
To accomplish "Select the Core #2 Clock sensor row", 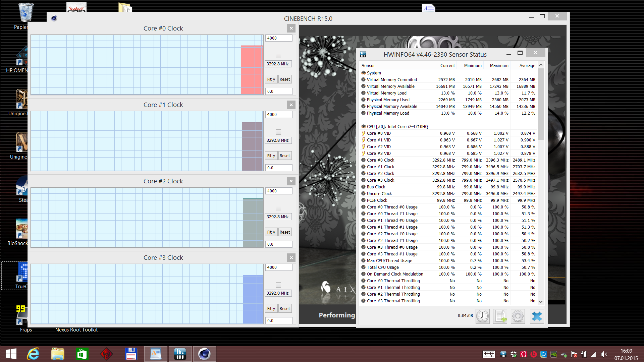I will 449,174.
